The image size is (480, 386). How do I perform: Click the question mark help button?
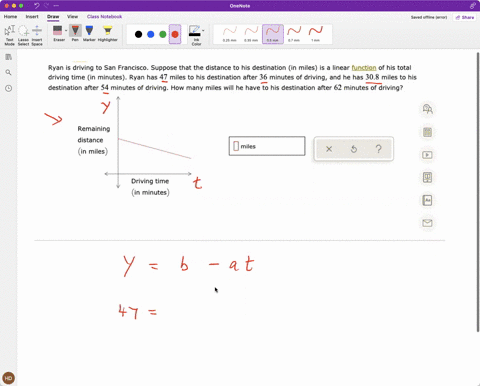[378, 149]
